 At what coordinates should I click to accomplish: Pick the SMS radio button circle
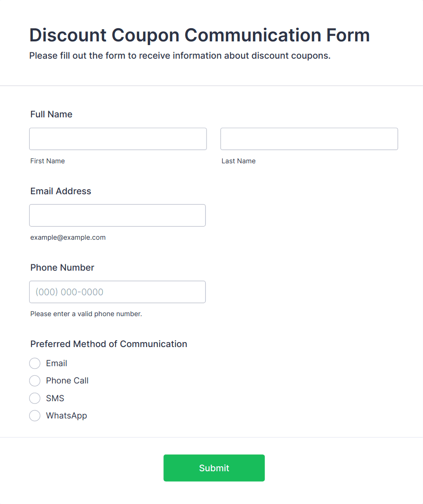point(35,398)
